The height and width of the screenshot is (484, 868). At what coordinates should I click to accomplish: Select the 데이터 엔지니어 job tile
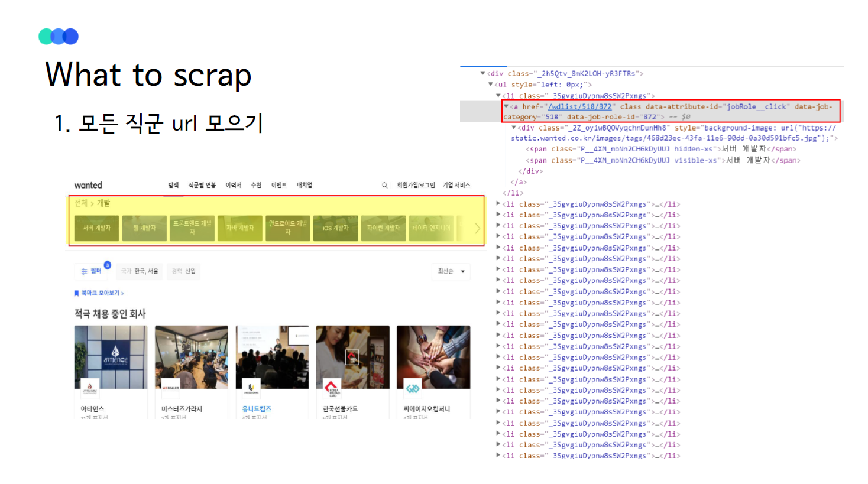click(x=431, y=228)
